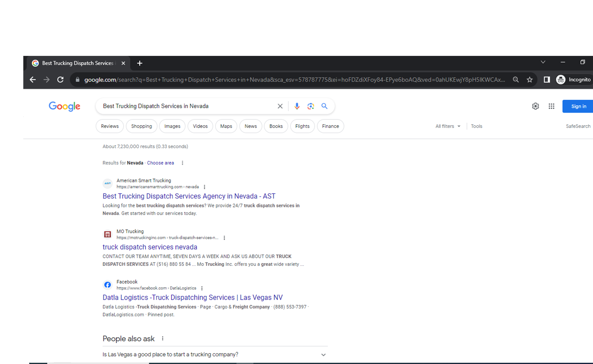Expand the All filters dropdown
The width and height of the screenshot is (593, 364).
point(448,126)
